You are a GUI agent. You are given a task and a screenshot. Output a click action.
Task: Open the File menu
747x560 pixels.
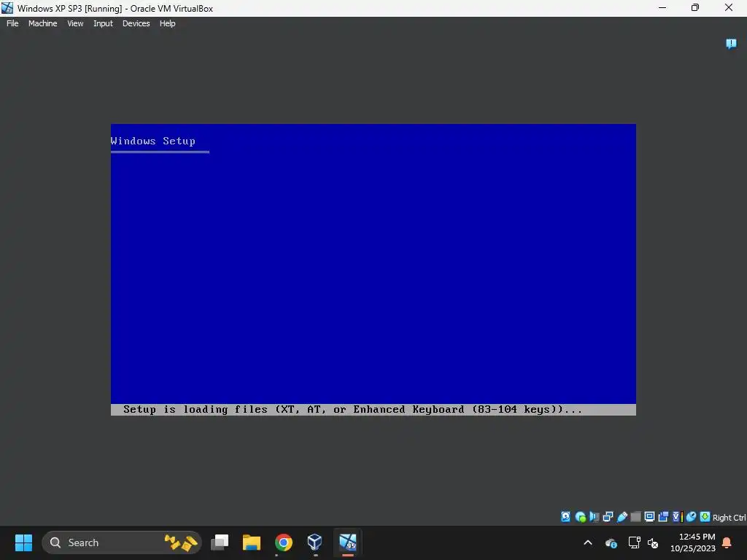[x=12, y=23]
